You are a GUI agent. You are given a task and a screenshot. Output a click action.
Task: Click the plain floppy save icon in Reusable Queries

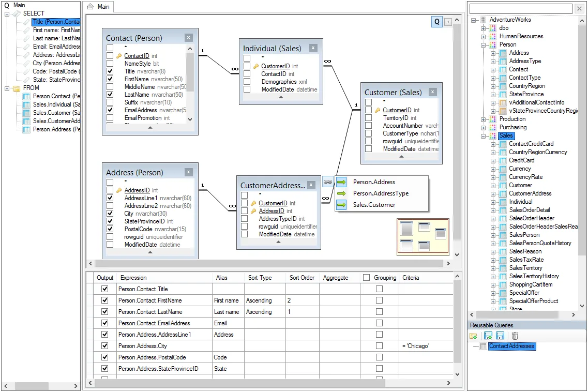(500, 336)
